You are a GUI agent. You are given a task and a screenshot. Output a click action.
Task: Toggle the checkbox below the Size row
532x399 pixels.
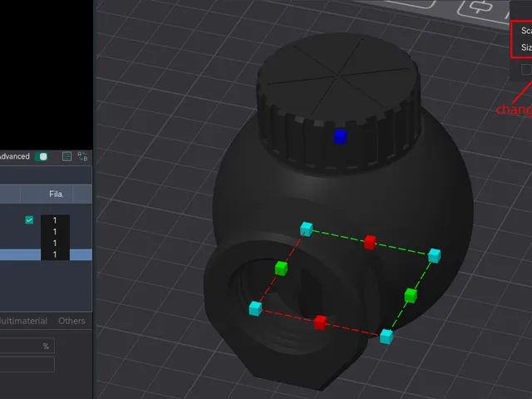click(526, 70)
